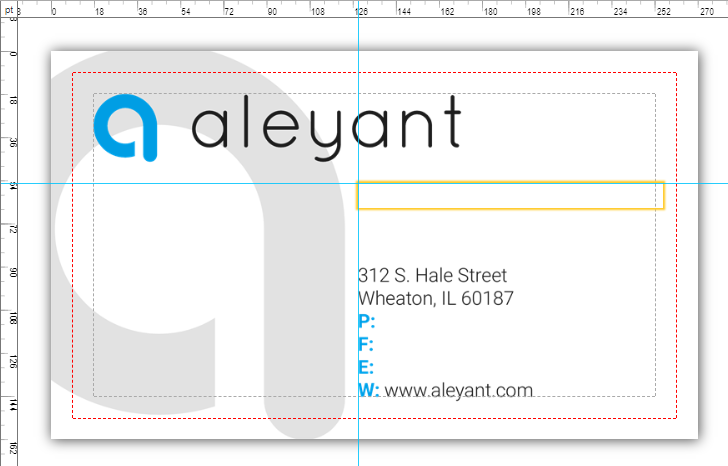Viewport: 728px width, 466px height.
Task: Click the 126 mark on the horizontal ruler
Action: pos(362,12)
